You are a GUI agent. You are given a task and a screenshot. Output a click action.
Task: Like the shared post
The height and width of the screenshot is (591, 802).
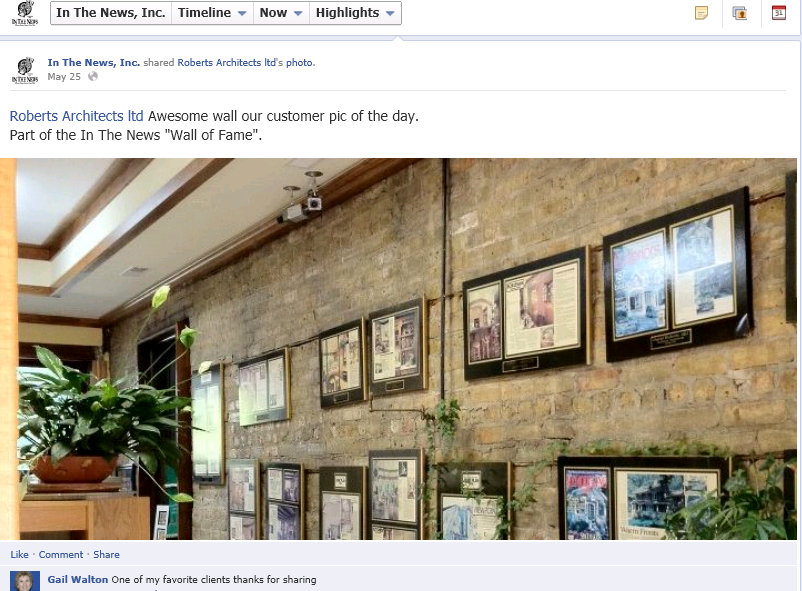(19, 555)
